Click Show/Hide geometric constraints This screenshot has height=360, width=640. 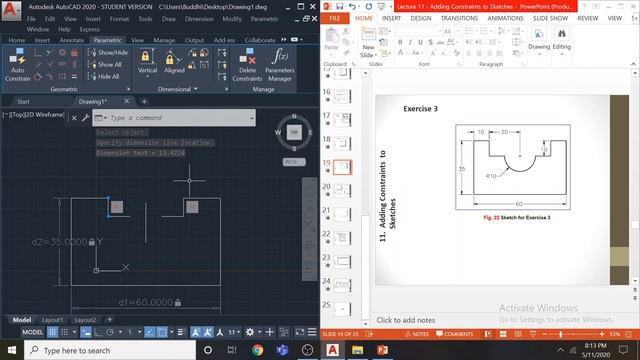(108, 53)
